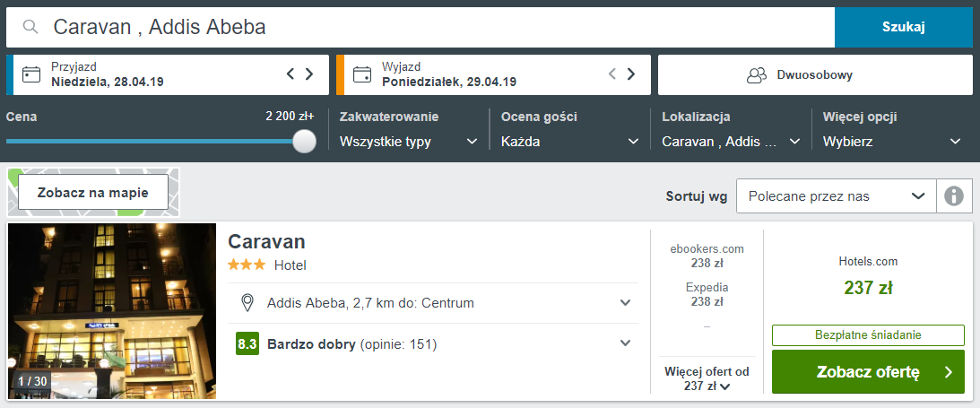Image resolution: width=980 pixels, height=408 pixels.
Task: Click the sorting info icon
Action: tap(954, 196)
